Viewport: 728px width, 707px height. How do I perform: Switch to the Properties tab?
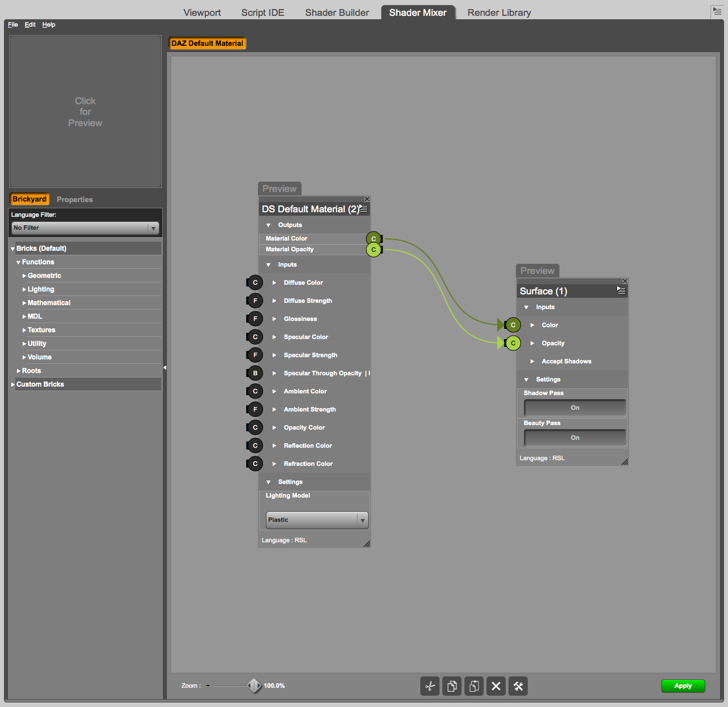coord(75,199)
